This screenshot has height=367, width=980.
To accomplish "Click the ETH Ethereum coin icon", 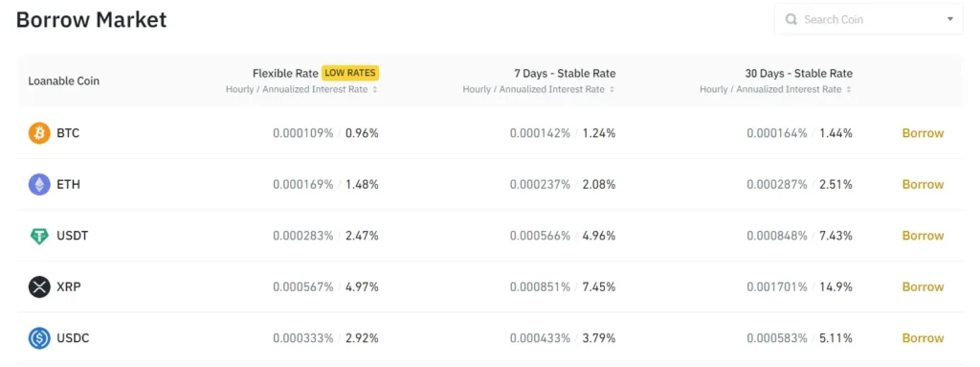I will coord(38,185).
